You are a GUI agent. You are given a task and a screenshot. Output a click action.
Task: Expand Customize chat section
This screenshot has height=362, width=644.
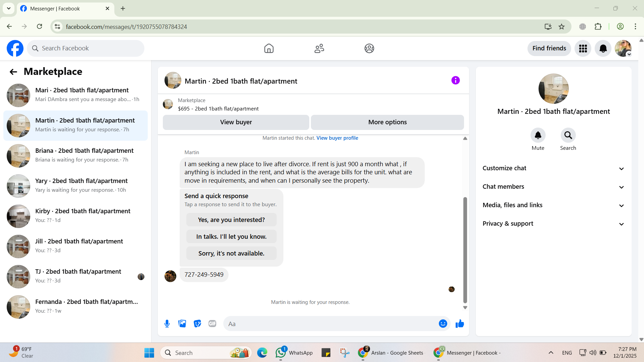tap(553, 168)
